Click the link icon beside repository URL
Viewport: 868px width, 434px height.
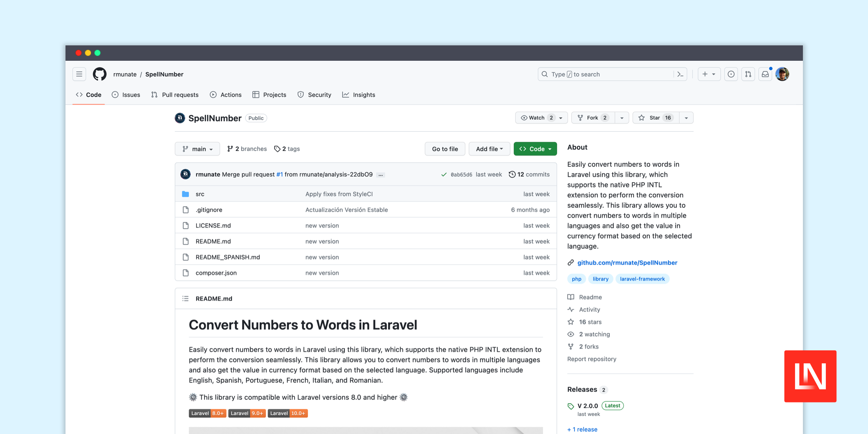571,263
